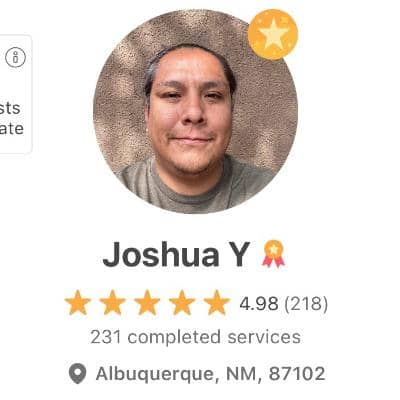Select the fifth rating star
This screenshot has width=400, height=400.
point(217,303)
